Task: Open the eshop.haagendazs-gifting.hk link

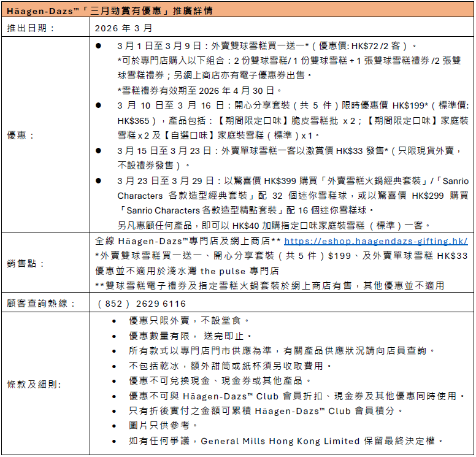Action: tap(375, 241)
